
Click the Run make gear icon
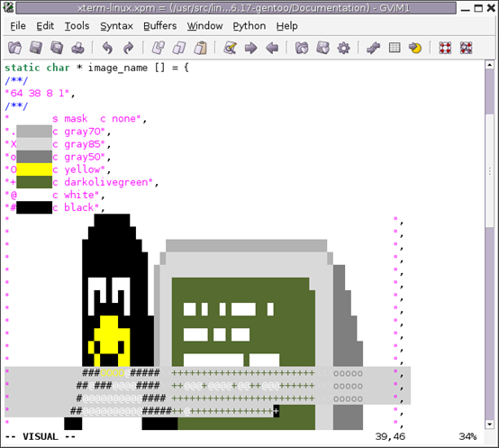tap(344, 48)
